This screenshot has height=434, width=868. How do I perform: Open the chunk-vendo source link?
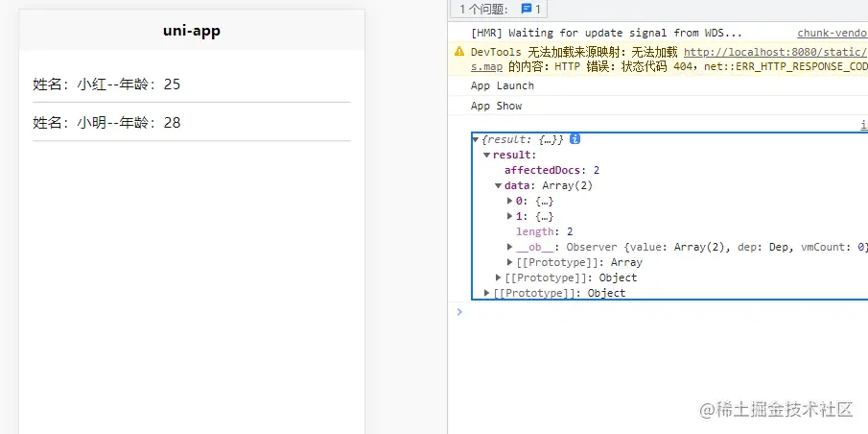click(833, 34)
